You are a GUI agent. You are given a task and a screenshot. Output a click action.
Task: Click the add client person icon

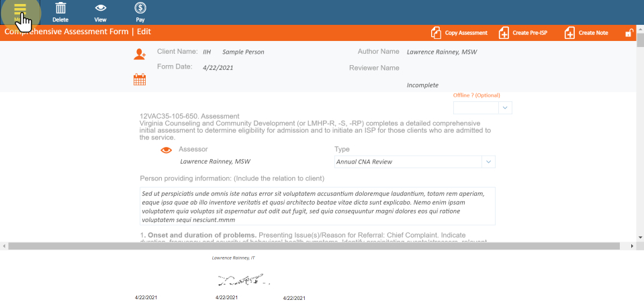(140, 55)
